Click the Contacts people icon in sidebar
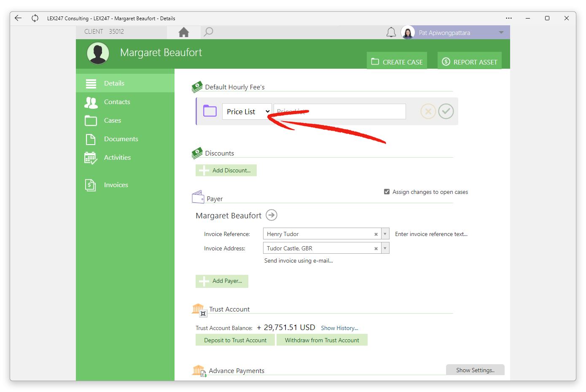586x392 pixels. pyautogui.click(x=91, y=102)
